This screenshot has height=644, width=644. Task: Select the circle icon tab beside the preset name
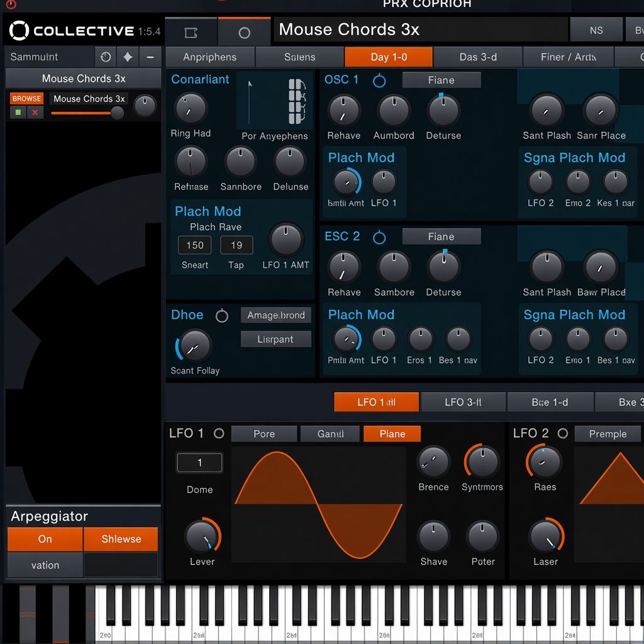click(x=244, y=33)
